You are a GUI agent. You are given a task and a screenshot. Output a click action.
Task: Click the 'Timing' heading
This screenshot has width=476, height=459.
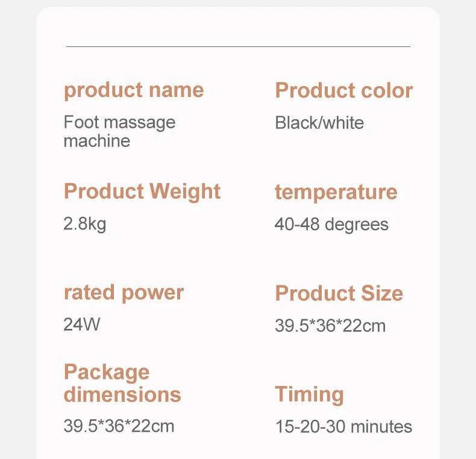point(309,395)
